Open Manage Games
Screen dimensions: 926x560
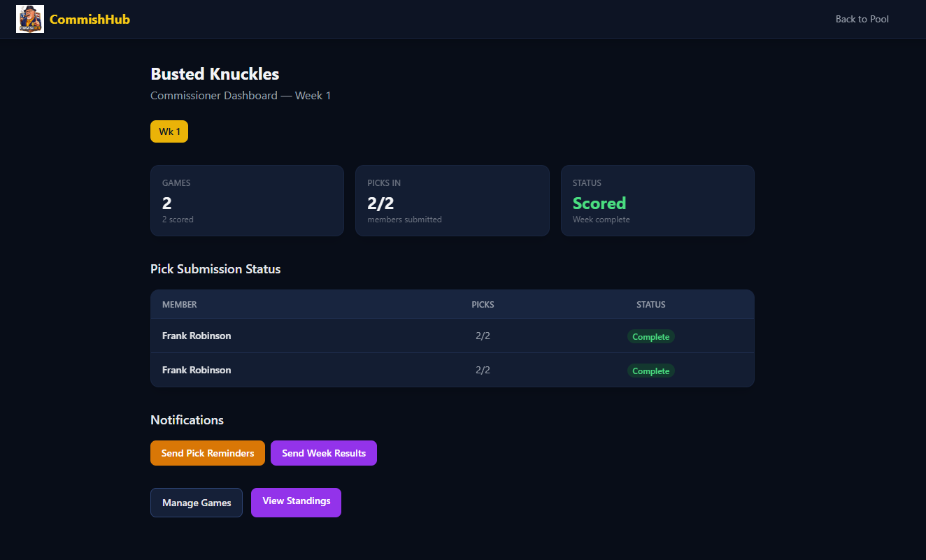tap(197, 503)
